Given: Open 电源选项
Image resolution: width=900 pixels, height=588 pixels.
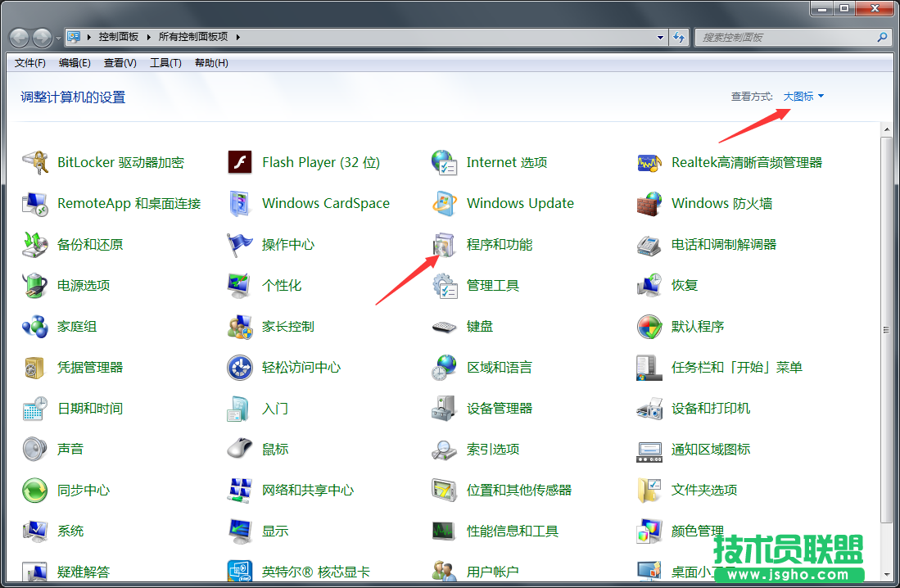Looking at the screenshot, I should [x=80, y=285].
